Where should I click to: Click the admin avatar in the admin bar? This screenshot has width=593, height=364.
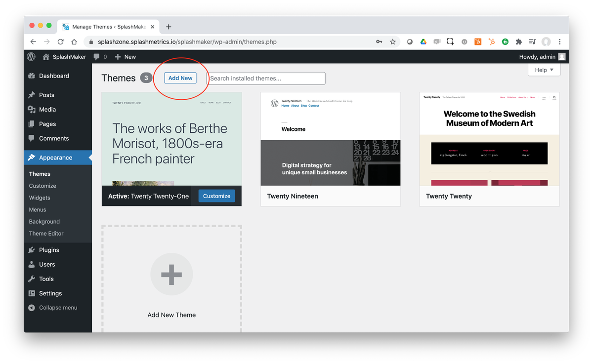click(x=562, y=57)
